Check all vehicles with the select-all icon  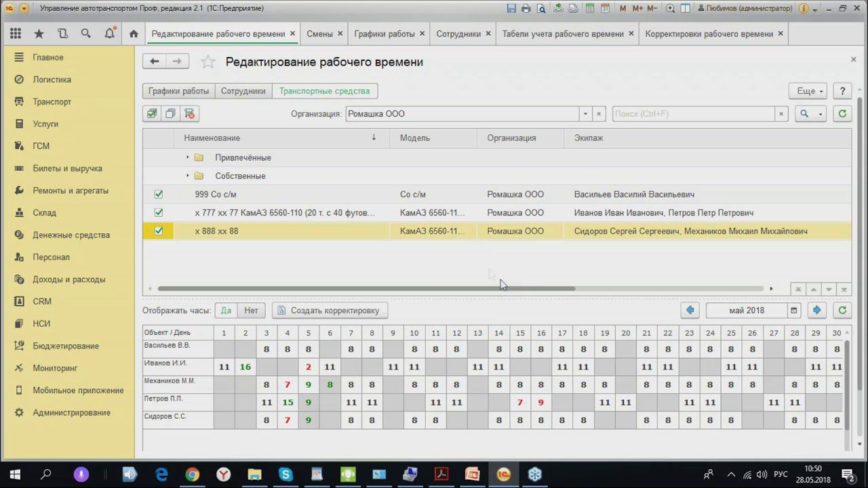pyautogui.click(x=152, y=114)
